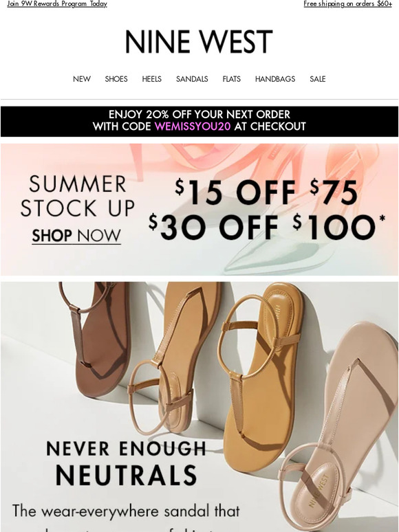Select FLATS in the navigation bar

232,79
